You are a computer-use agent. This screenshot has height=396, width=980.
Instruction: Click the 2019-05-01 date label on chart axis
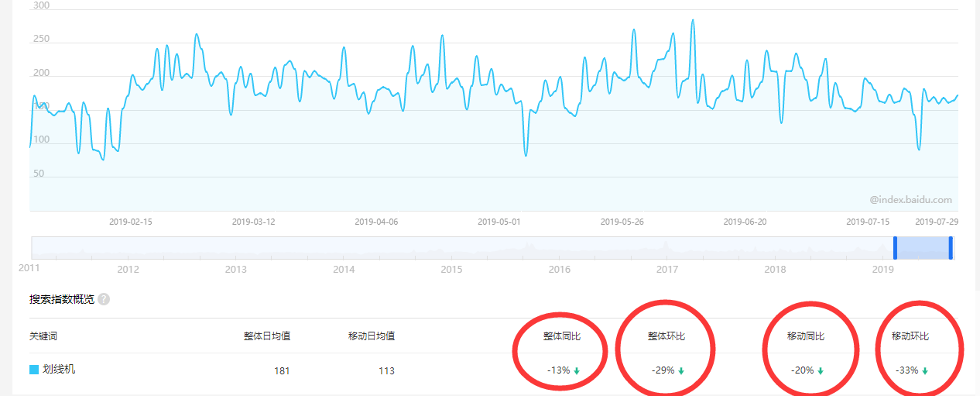(499, 222)
